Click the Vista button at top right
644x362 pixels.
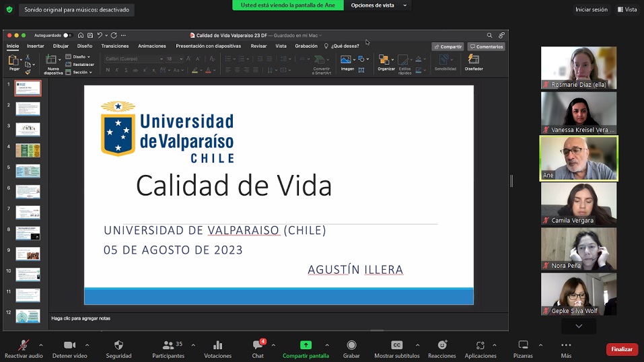click(x=627, y=9)
